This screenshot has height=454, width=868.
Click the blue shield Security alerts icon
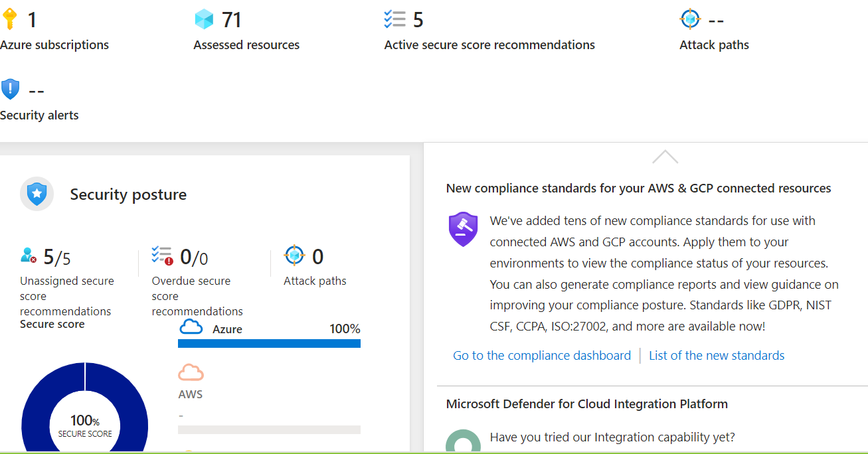pyautogui.click(x=11, y=89)
